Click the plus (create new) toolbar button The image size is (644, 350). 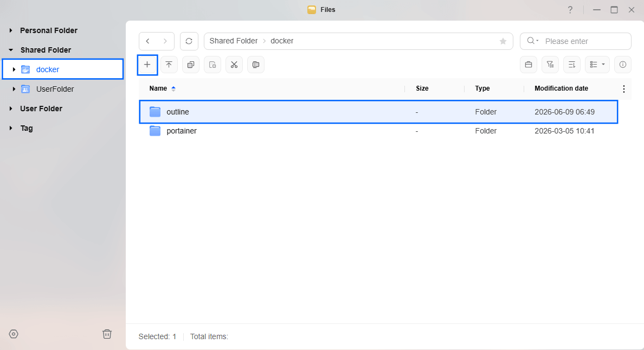(x=147, y=65)
